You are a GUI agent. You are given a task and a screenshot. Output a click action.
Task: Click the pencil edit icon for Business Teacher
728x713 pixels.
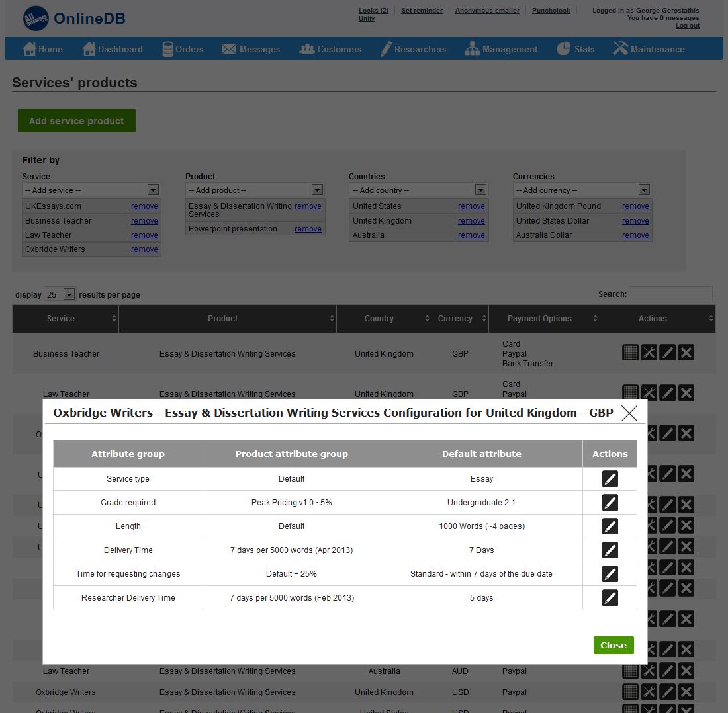tap(667, 353)
